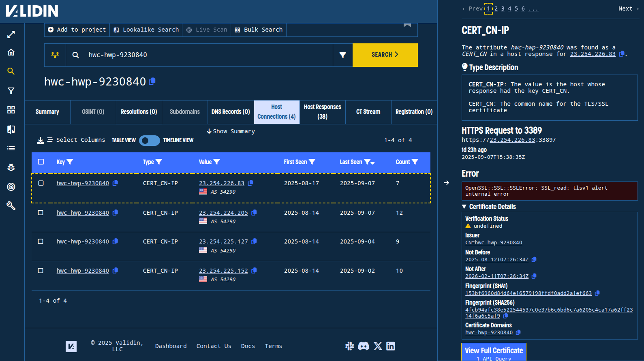Open the OSINT (0) tab
Viewport: 644px width, 361px height.
(x=93, y=112)
